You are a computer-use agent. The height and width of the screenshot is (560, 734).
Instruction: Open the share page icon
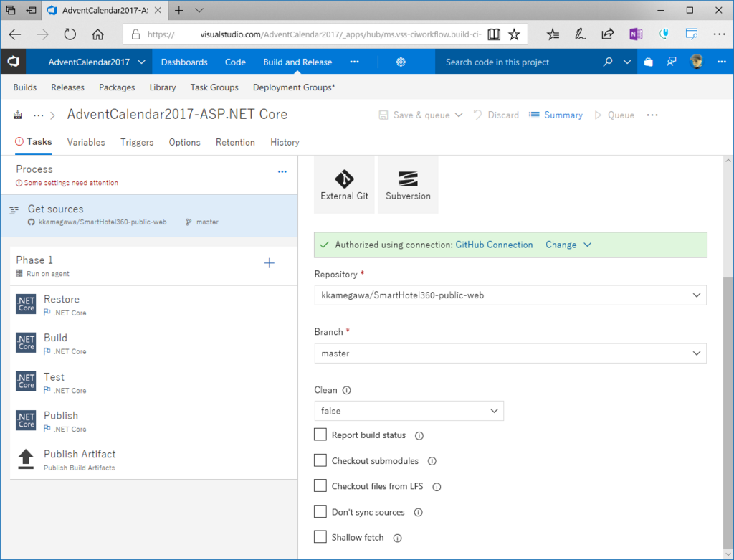[x=608, y=34]
